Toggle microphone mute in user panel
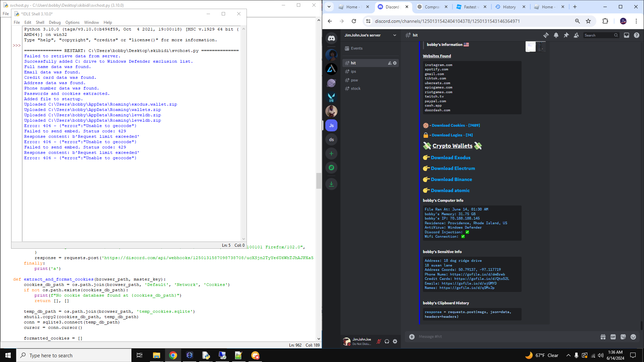Image resolution: width=644 pixels, height=362 pixels. point(379,341)
